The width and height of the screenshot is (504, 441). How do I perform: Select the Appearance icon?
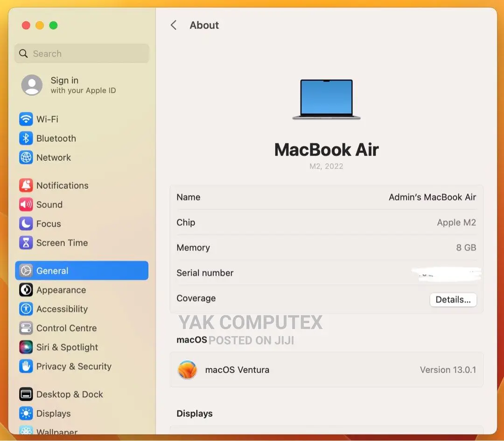[x=26, y=289]
